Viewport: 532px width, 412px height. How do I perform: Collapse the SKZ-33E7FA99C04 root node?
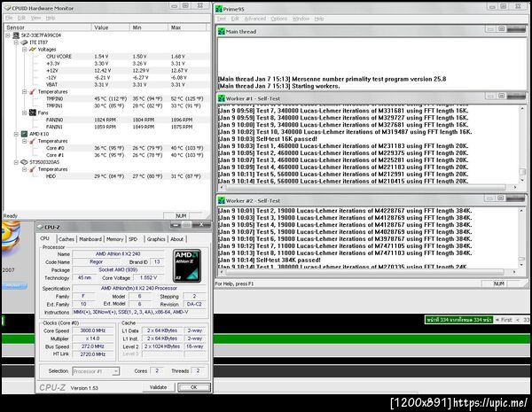8,35
